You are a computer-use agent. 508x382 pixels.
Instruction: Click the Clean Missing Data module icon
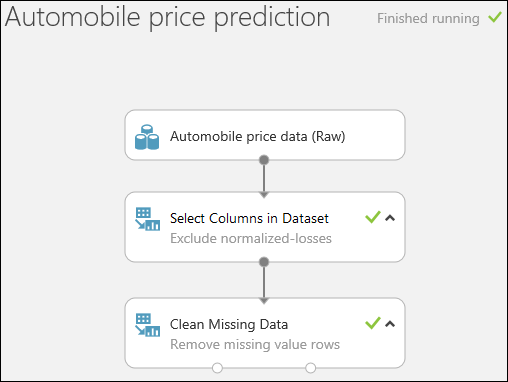[148, 325]
